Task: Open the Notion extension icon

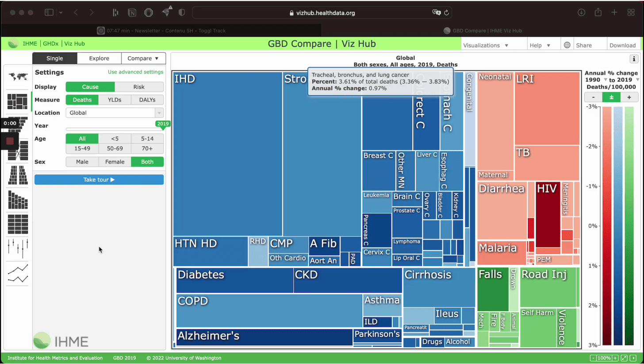Action: coord(132,12)
